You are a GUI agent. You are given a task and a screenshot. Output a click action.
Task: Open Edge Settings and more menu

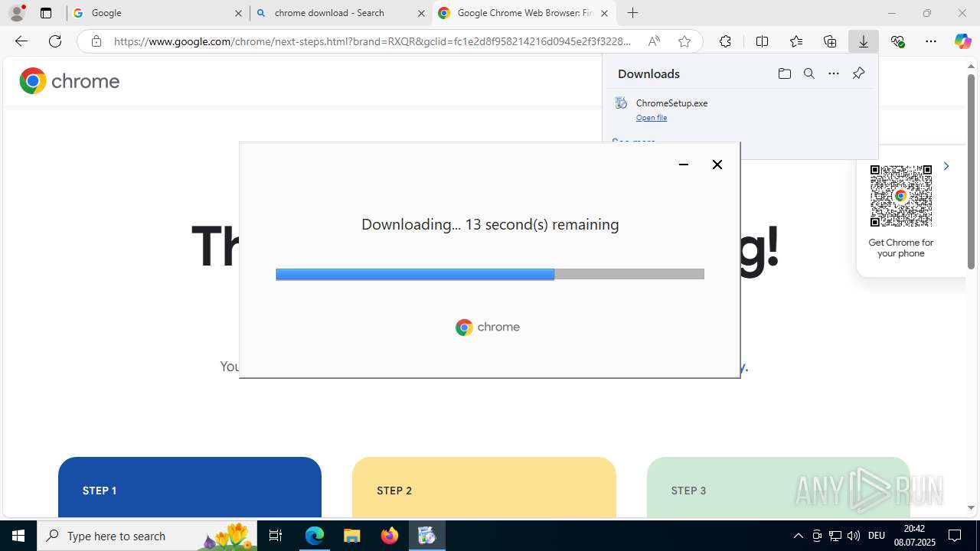(931, 41)
